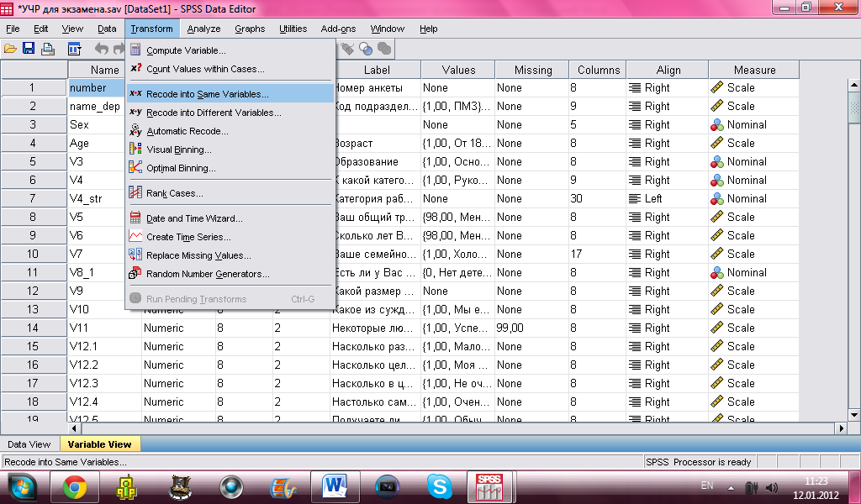Click the Count Values within Cases icon
861x504 pixels.
135,69
